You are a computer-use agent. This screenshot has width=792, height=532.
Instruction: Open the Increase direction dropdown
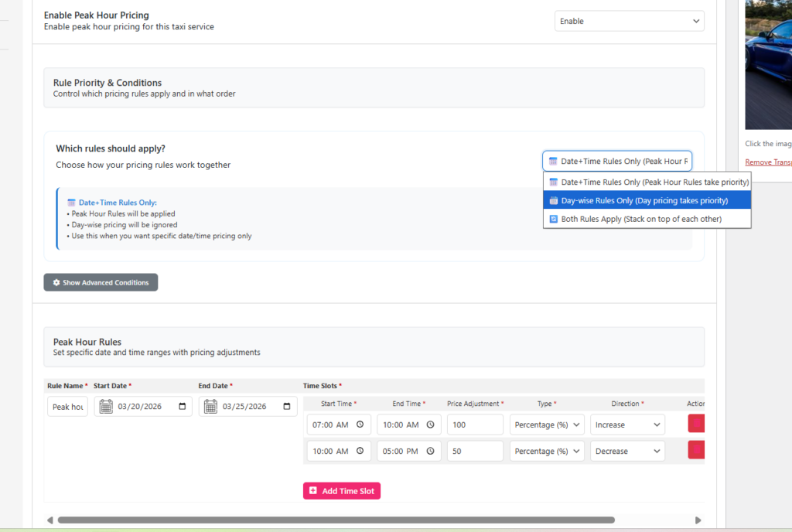pos(626,424)
